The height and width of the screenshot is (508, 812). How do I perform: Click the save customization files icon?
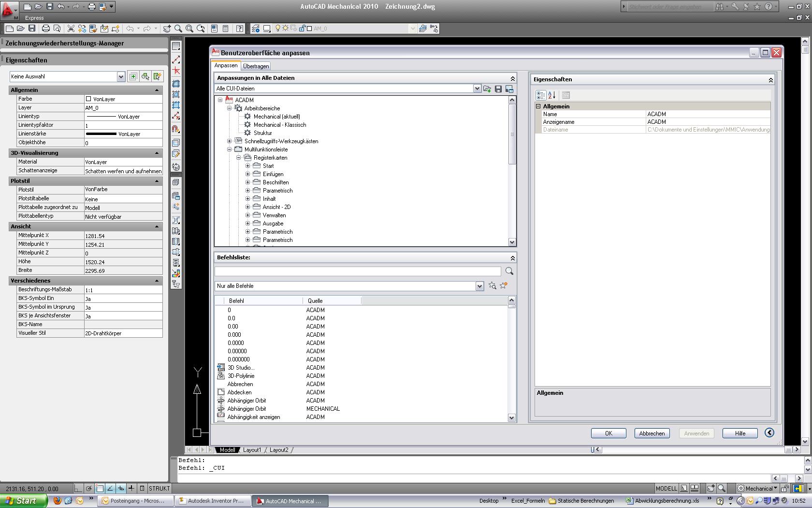pyautogui.click(x=498, y=89)
